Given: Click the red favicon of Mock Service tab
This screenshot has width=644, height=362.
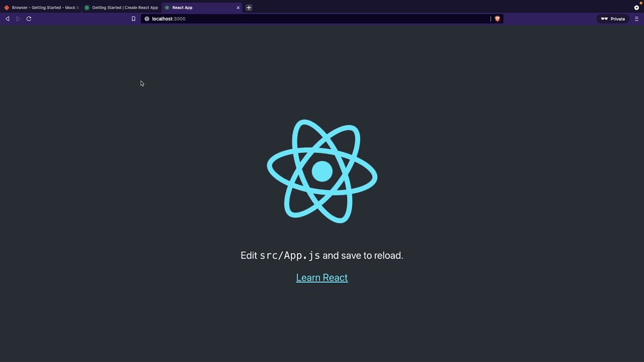Looking at the screenshot, I should click(x=7, y=8).
